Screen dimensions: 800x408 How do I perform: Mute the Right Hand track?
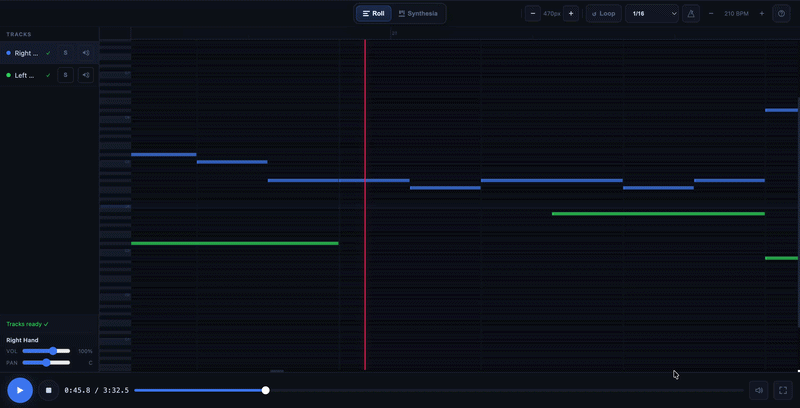click(x=85, y=53)
